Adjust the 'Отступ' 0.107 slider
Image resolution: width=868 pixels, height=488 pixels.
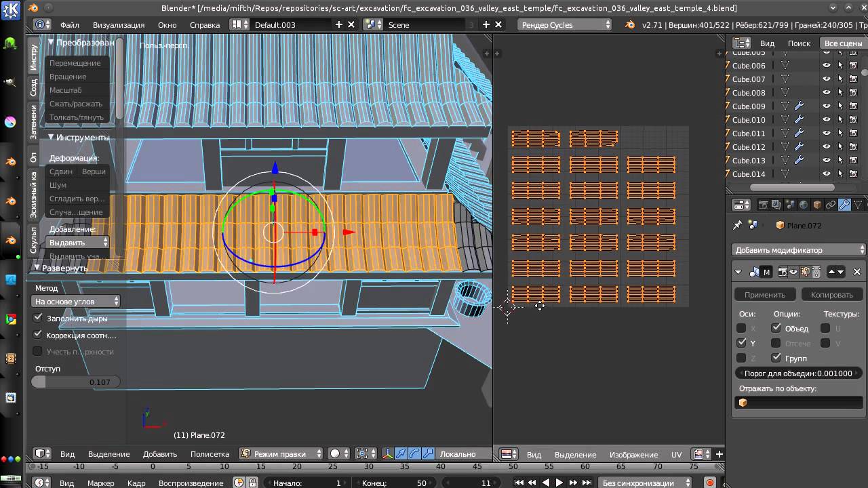click(75, 382)
